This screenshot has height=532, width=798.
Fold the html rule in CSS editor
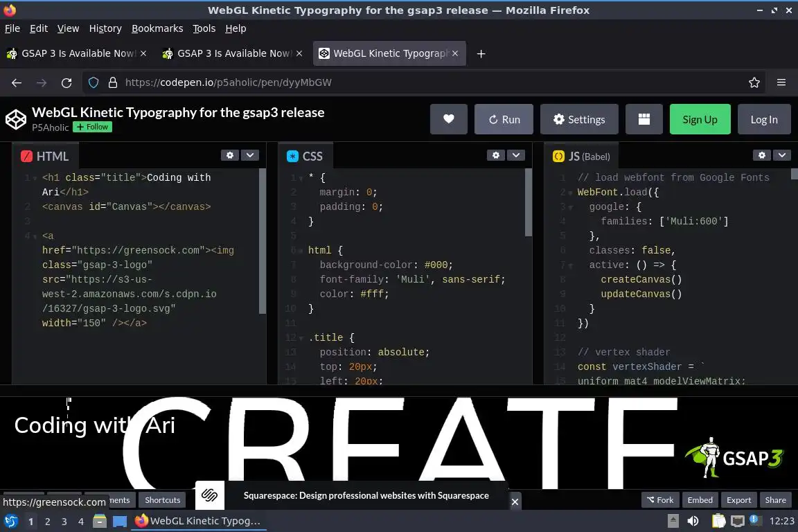click(x=301, y=251)
